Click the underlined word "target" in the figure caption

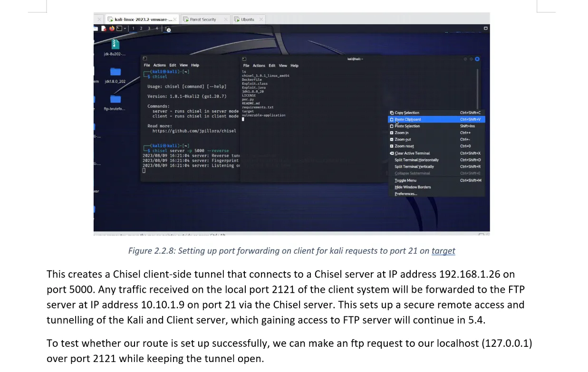point(443,251)
